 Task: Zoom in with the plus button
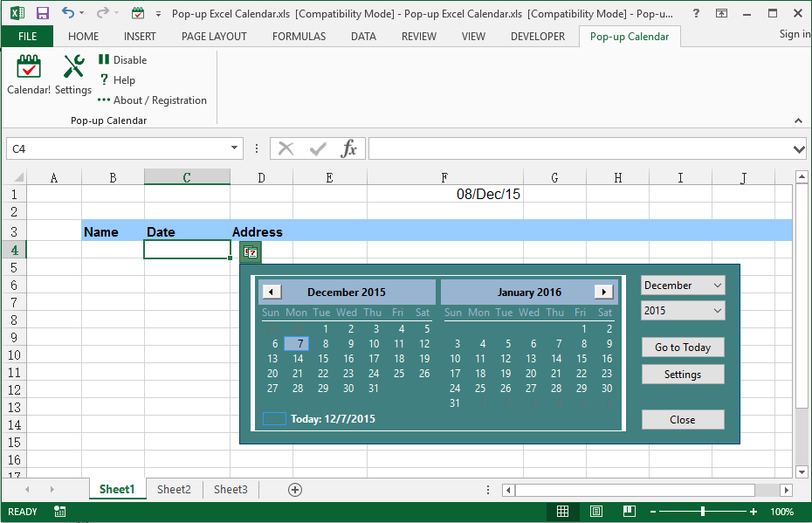coord(754,512)
